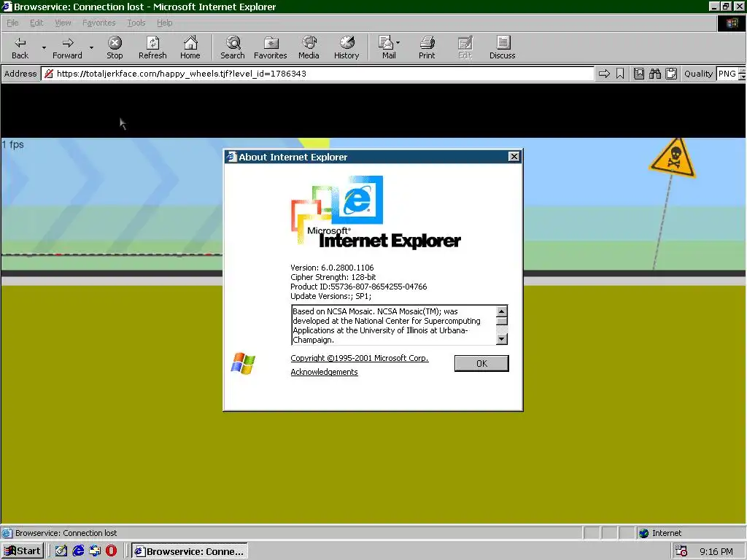Open the Search pane icon

pyautogui.click(x=233, y=43)
